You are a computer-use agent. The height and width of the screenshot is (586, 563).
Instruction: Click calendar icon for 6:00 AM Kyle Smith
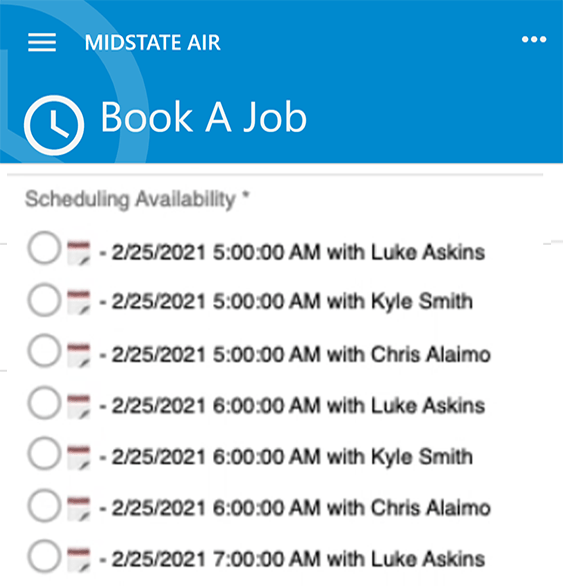tap(79, 457)
